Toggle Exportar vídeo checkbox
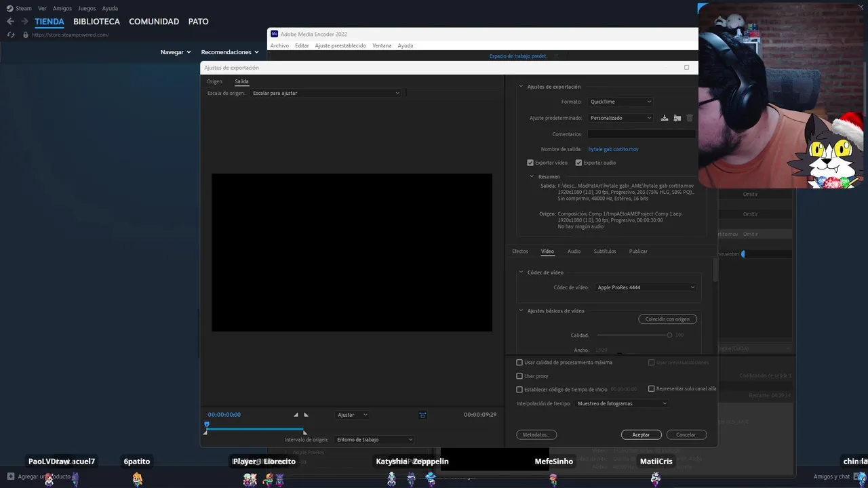Image resolution: width=868 pixels, height=488 pixels. click(530, 163)
